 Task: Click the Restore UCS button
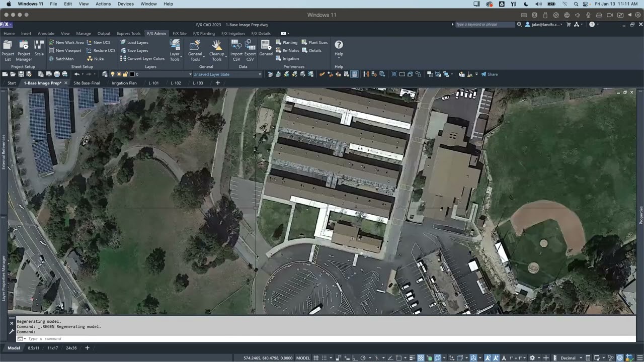[101, 51]
